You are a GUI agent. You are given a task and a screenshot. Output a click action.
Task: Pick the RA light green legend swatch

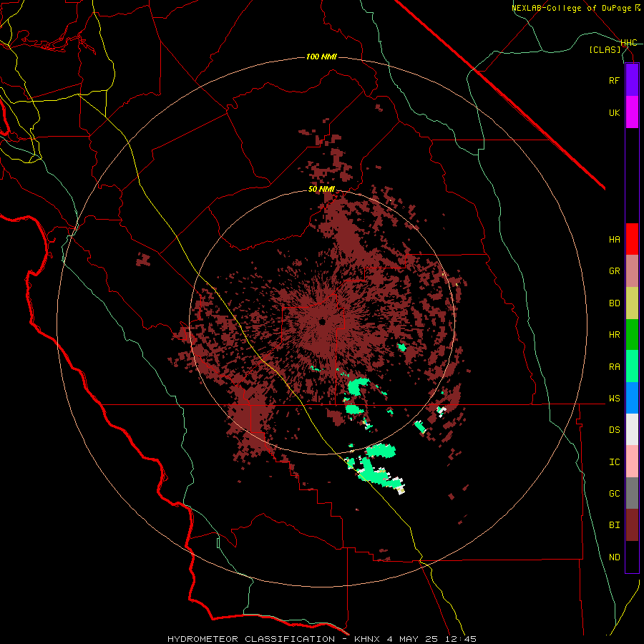pyautogui.click(x=632, y=366)
